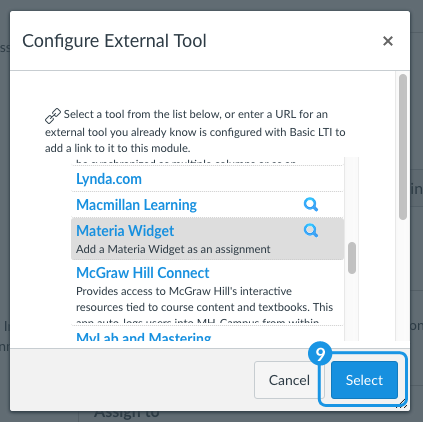Click the chain link icon before instructions
423x422 pixels.
[53, 116]
